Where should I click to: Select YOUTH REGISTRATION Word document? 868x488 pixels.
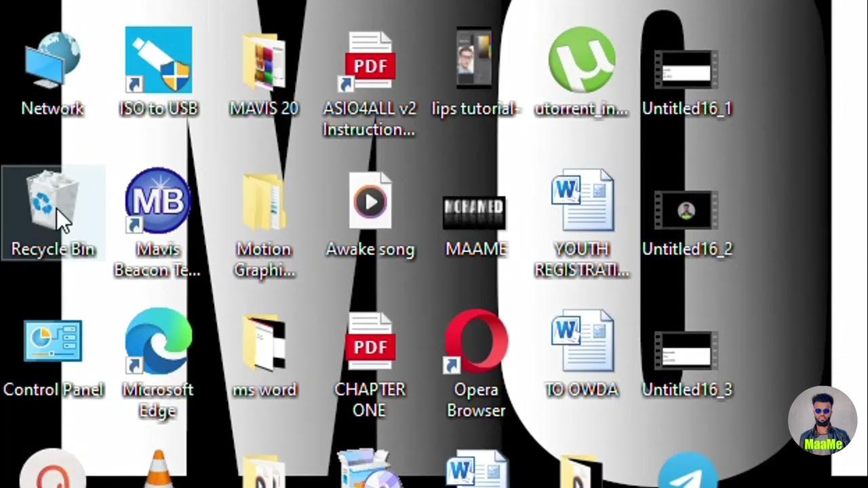coord(583,201)
